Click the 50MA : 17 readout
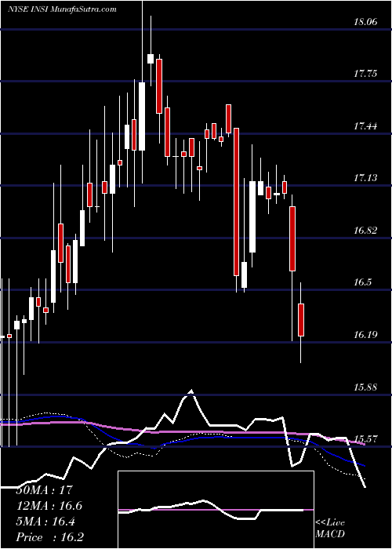Image resolution: width=392 pixels, height=549 pixels. (x=45, y=490)
